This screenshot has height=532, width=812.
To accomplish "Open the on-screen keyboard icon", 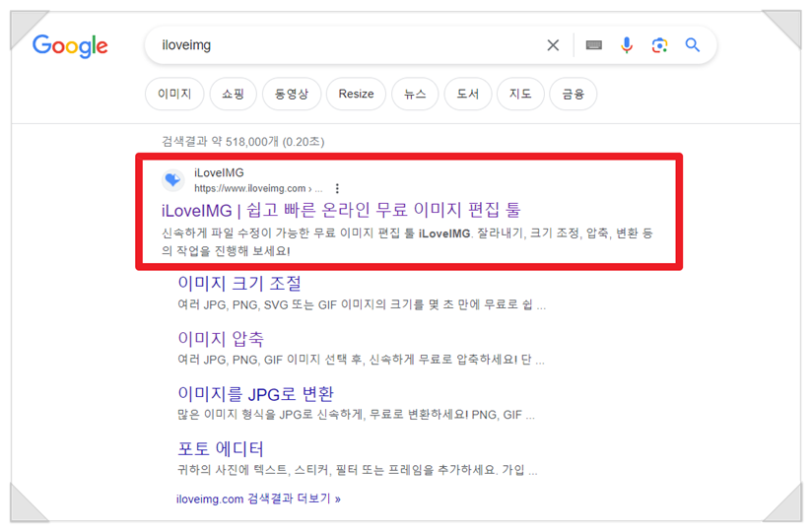I will [x=593, y=45].
